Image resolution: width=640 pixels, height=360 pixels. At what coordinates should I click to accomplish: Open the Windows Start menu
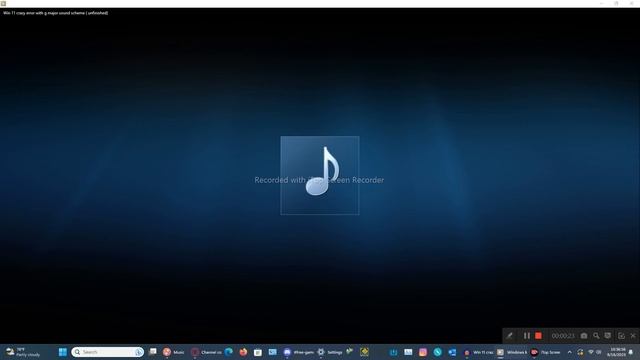point(62,352)
